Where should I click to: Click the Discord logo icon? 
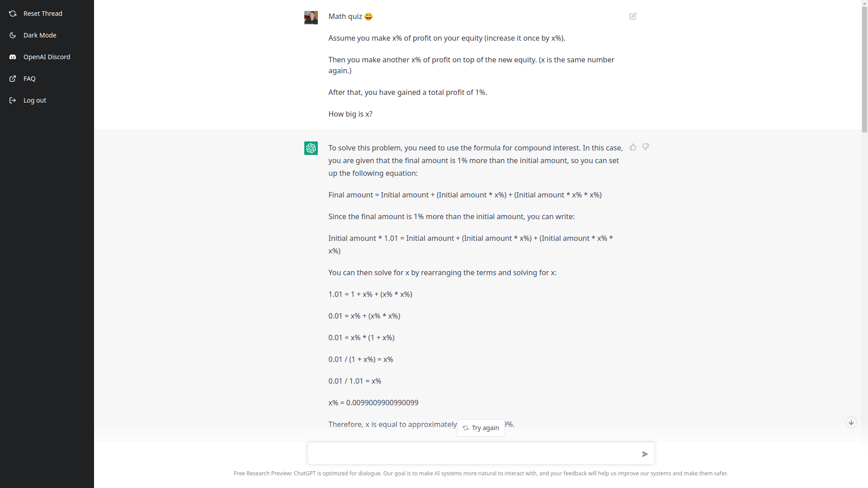coord(13,57)
